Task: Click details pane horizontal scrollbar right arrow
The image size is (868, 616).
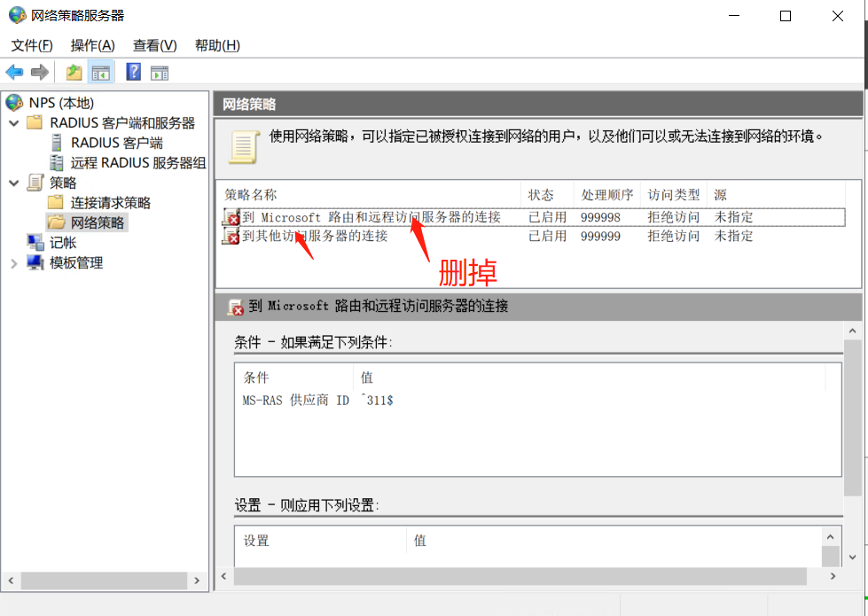Action: pyautogui.click(x=833, y=576)
